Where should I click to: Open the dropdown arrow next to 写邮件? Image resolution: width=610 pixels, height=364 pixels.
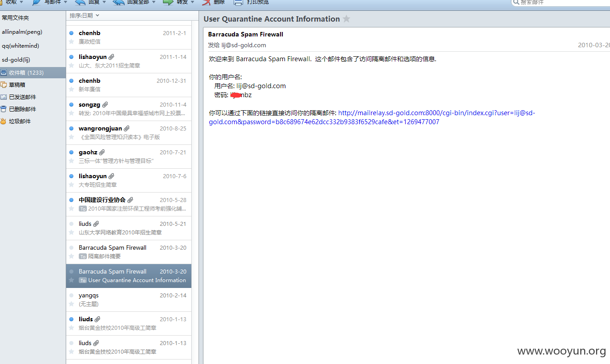(x=66, y=2)
